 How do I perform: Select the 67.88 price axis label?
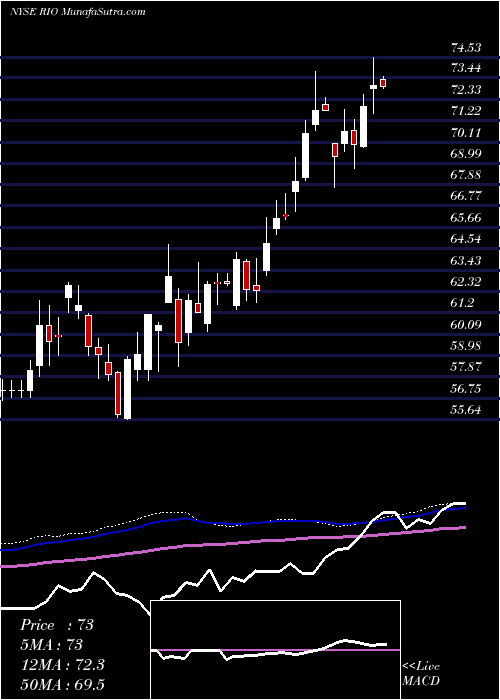point(467,175)
